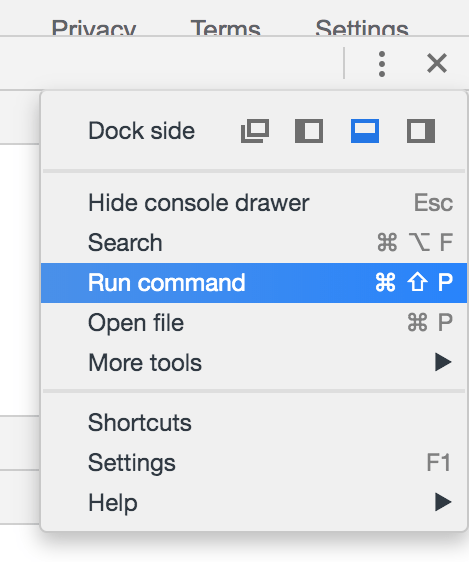This screenshot has height=562, width=469.
Task: Select Search from the menu
Action: [x=254, y=243]
